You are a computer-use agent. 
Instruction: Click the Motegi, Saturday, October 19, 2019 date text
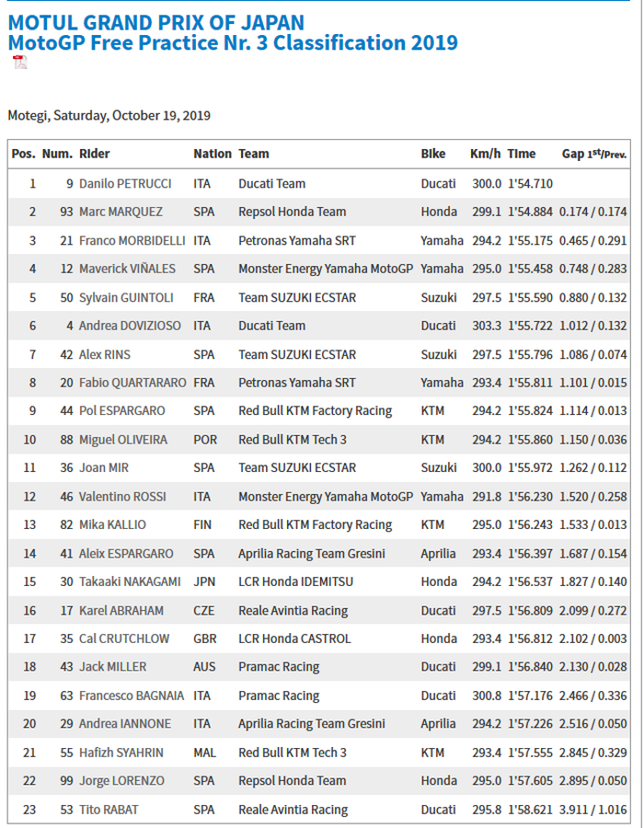109,116
